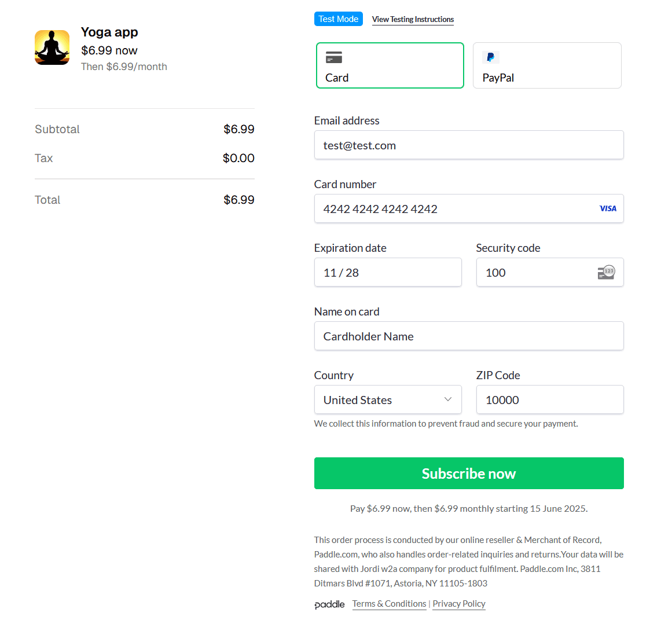Focus the Name on card field
This screenshot has width=672, height=631.
(468, 336)
